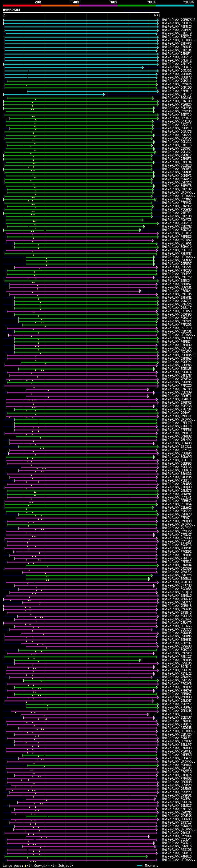Viewport: 197px width, 868px height.
Task: Select the UniRef100_B9GJA3 label
Action: click(x=177, y=98)
